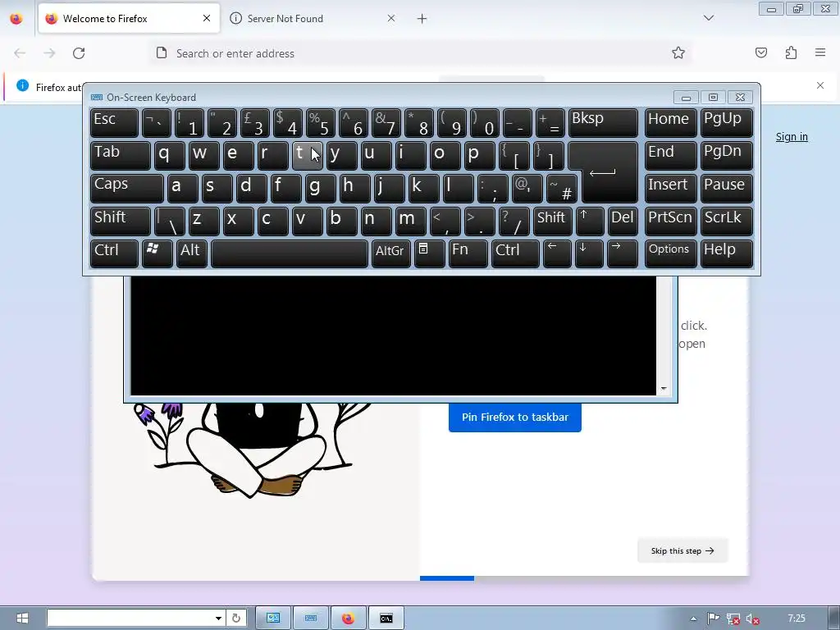The width and height of the screenshot is (840, 630).
Task: Open the Action Center flag icon
Action: pos(713,619)
